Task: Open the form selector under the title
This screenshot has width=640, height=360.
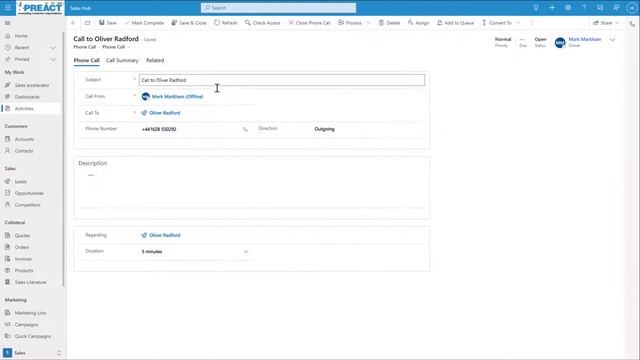Action: [116, 47]
